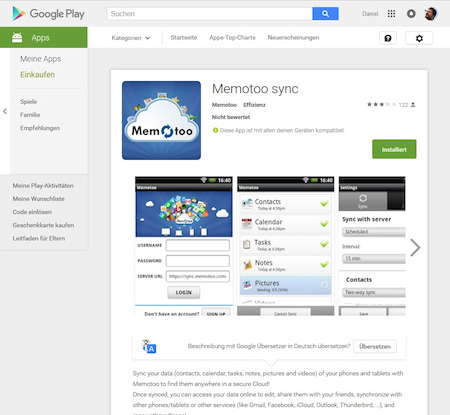Click the Memotoo developer link
450x415 pixels.
point(224,105)
